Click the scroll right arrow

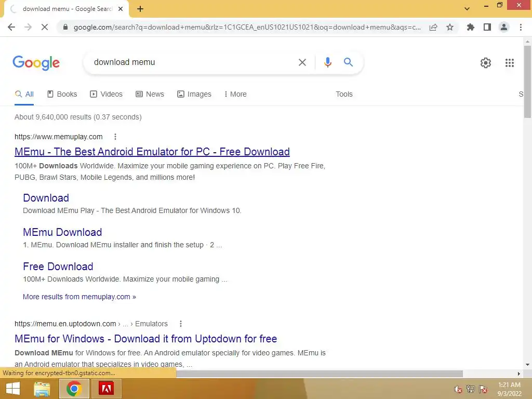pos(519,374)
